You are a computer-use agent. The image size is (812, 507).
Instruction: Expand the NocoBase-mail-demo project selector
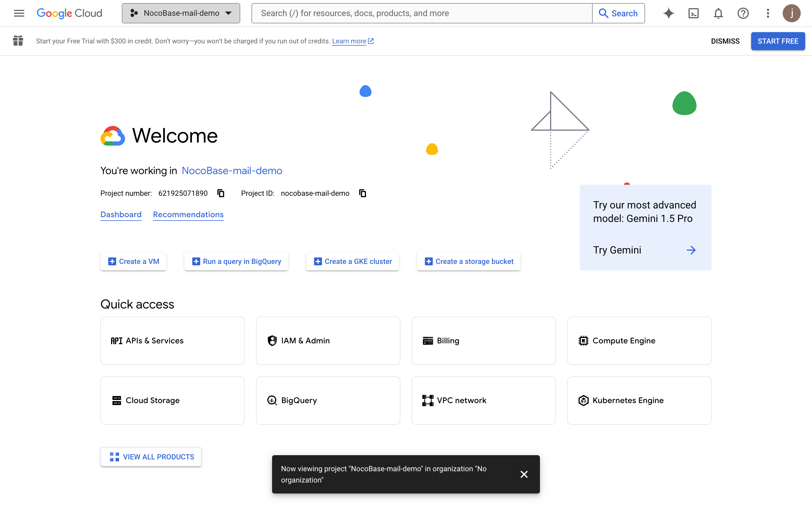pos(181,13)
